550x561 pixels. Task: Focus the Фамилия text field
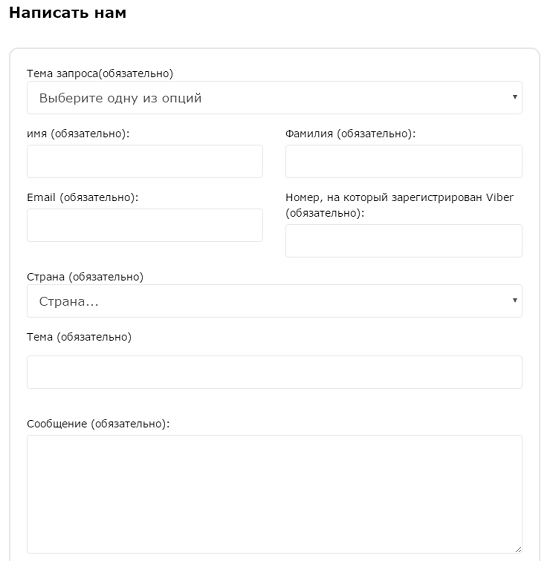point(404,161)
